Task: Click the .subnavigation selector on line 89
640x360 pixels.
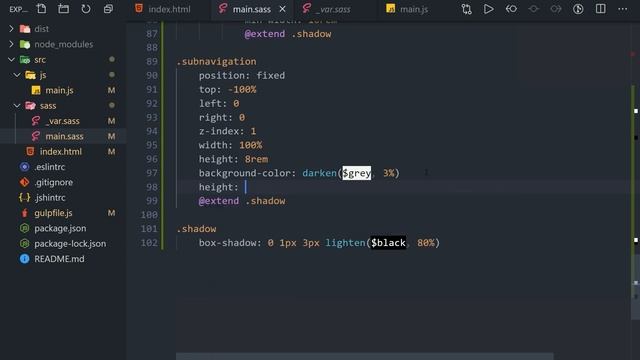Action: (x=216, y=62)
